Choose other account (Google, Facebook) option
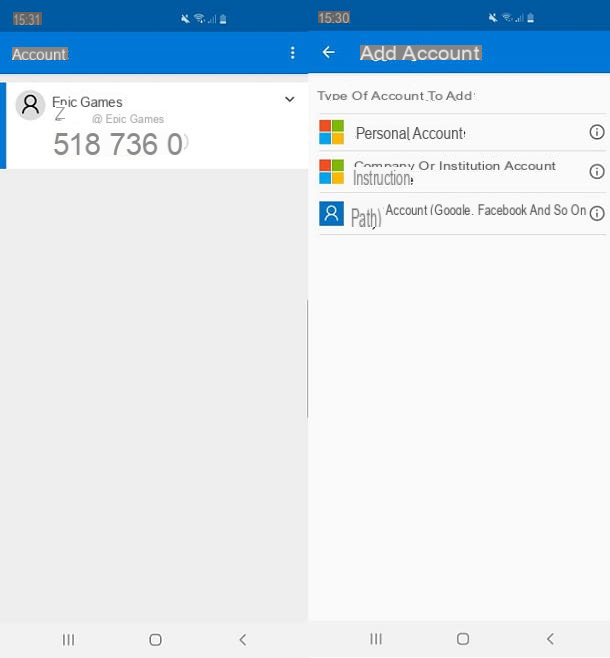Screen dimensions: 610x658 [x=463, y=214]
